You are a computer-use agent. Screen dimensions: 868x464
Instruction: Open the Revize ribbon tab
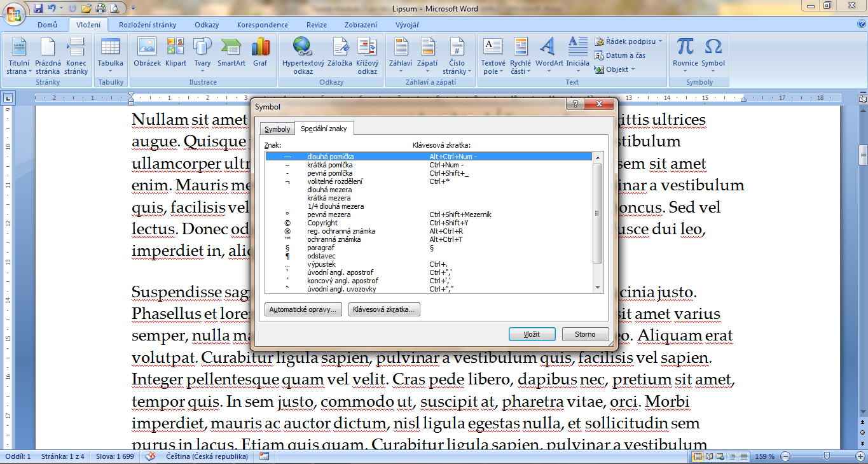click(x=317, y=25)
